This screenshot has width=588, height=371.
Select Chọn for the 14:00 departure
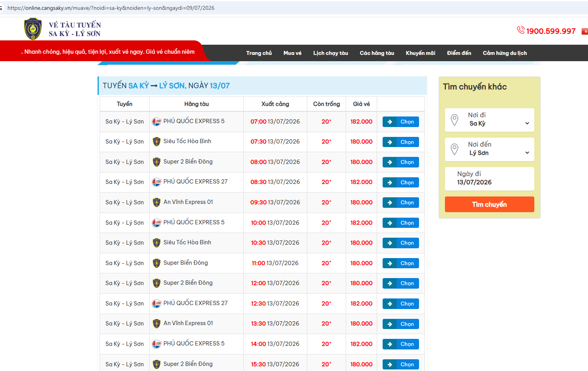pos(401,344)
